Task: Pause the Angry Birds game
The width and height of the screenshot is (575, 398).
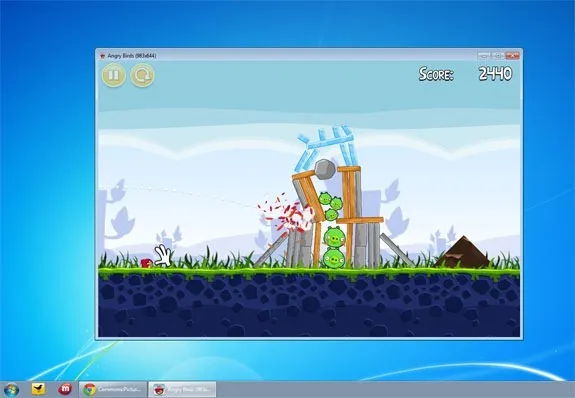Action: pos(114,75)
